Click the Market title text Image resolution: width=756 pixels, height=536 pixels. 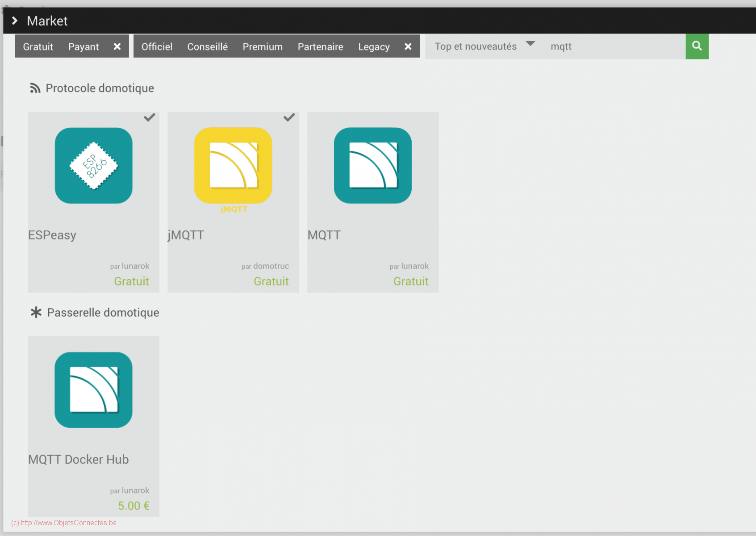pos(47,21)
